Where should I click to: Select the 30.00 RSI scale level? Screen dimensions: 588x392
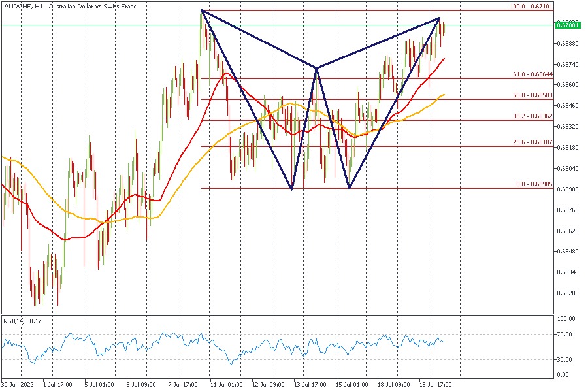click(x=565, y=359)
